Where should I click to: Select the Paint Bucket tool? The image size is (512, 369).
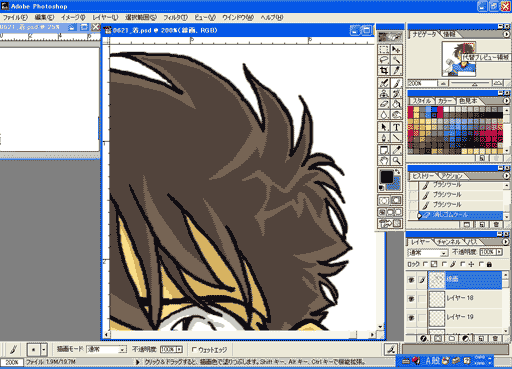(396, 104)
